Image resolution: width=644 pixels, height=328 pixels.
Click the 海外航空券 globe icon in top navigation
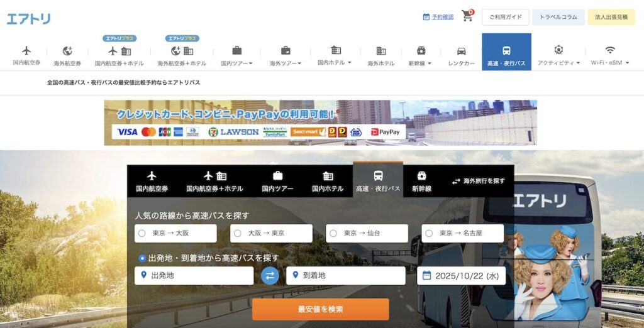click(x=67, y=51)
